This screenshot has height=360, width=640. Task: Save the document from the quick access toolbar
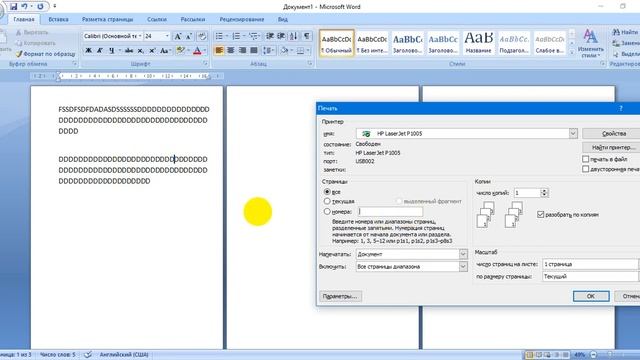[13, 7]
